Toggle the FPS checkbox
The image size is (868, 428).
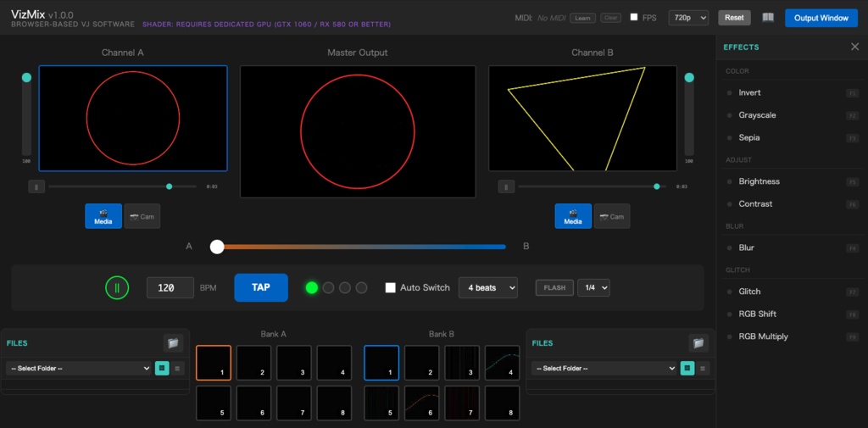point(634,17)
